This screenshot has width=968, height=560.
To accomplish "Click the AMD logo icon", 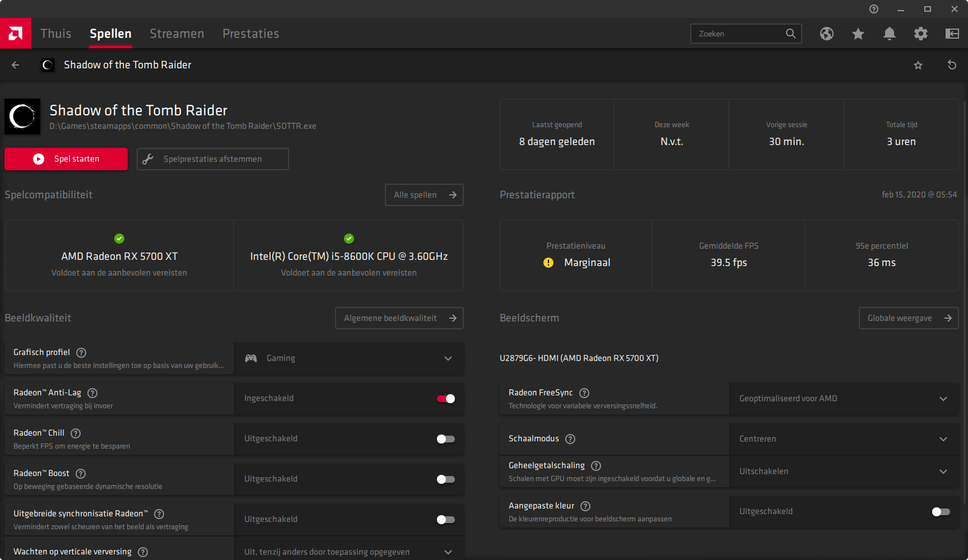I will [16, 34].
